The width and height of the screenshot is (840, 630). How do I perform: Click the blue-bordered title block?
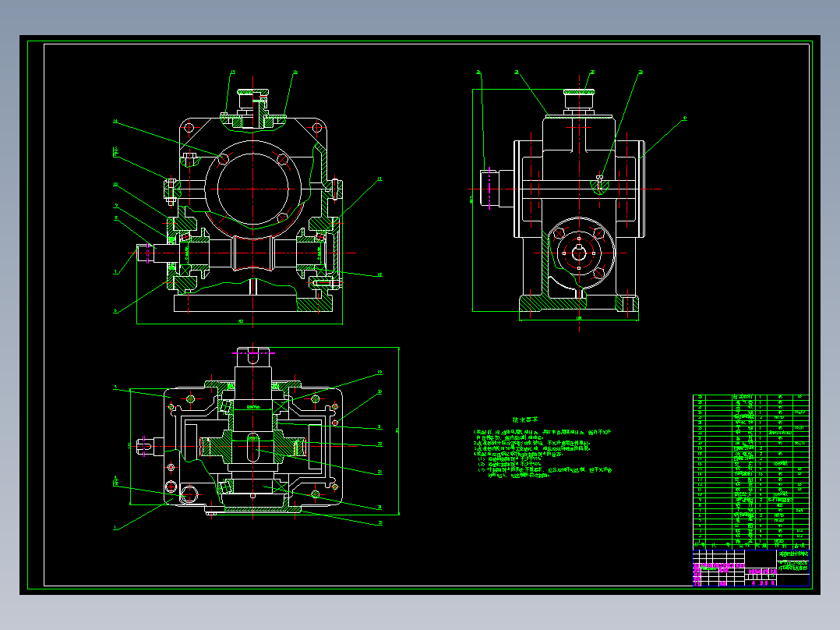point(750,568)
